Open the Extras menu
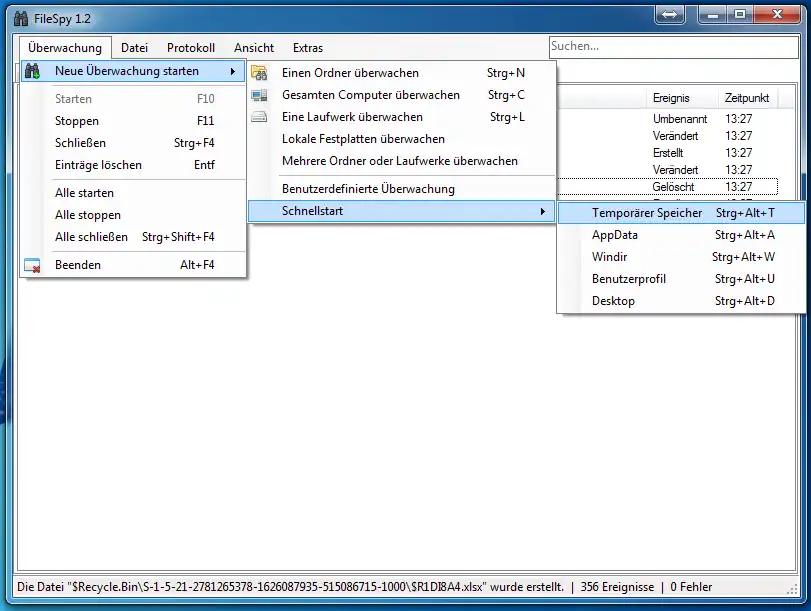 coord(308,48)
